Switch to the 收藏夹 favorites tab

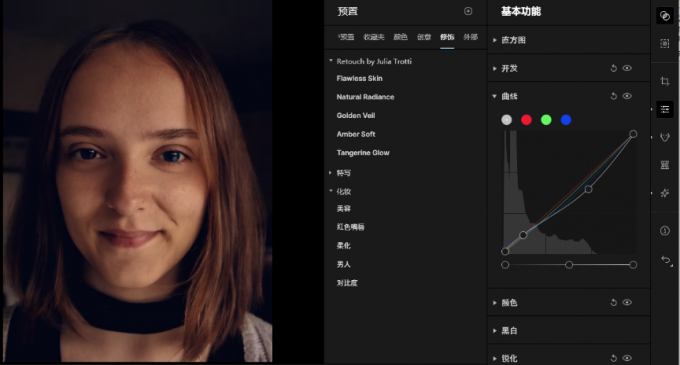pos(374,37)
